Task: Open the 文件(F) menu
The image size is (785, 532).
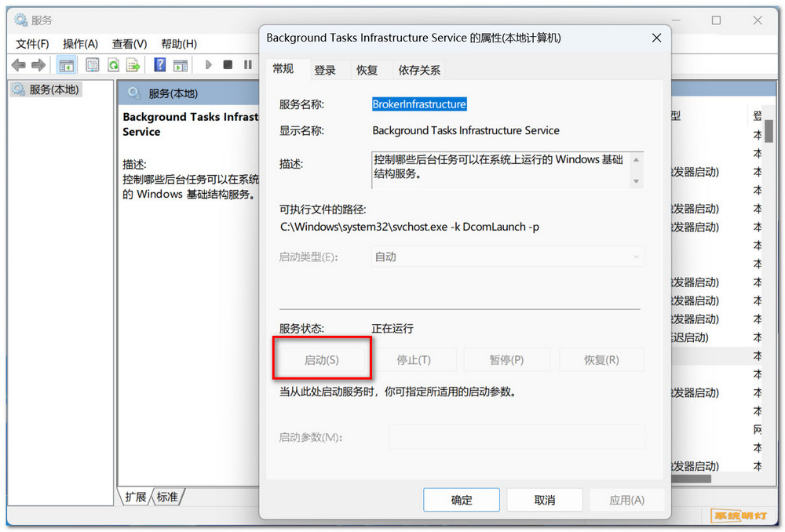Action: point(32,44)
